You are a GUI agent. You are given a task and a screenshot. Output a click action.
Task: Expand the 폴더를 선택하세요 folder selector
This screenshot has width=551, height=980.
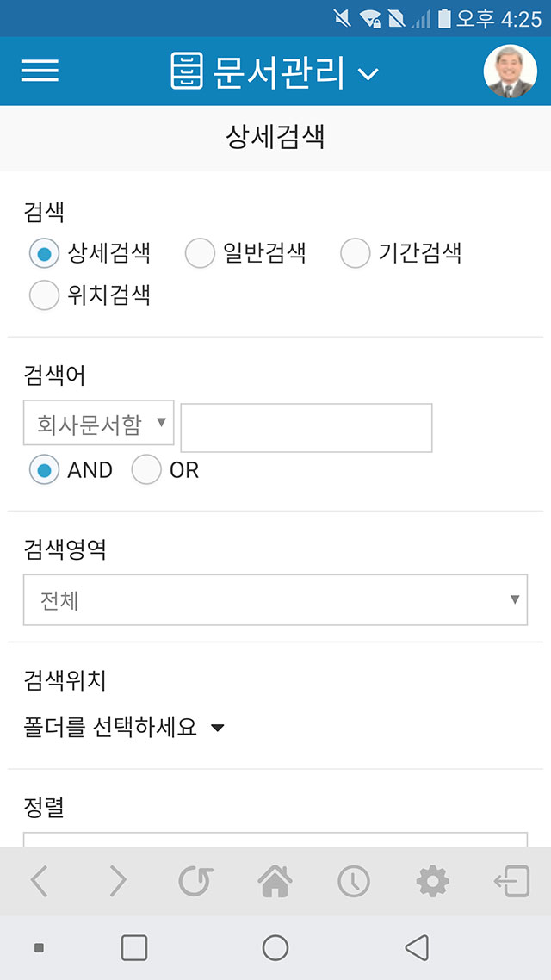pyautogui.click(x=124, y=728)
